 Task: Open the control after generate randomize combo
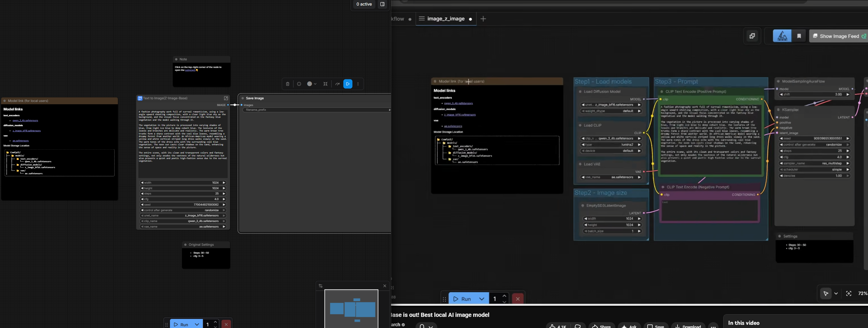(x=183, y=210)
